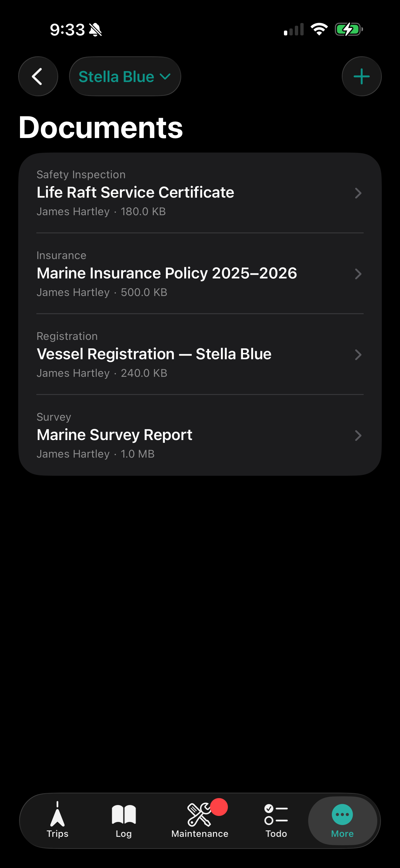The image size is (400, 868).
Task: Select the Life Raft Service Certificate title
Action: [135, 192]
